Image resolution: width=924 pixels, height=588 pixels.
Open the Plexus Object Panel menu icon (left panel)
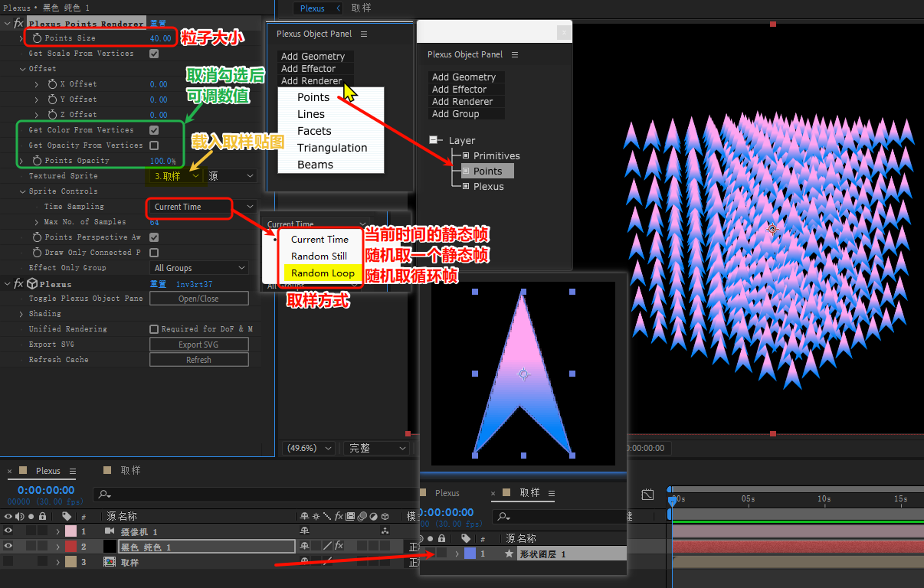click(x=364, y=34)
